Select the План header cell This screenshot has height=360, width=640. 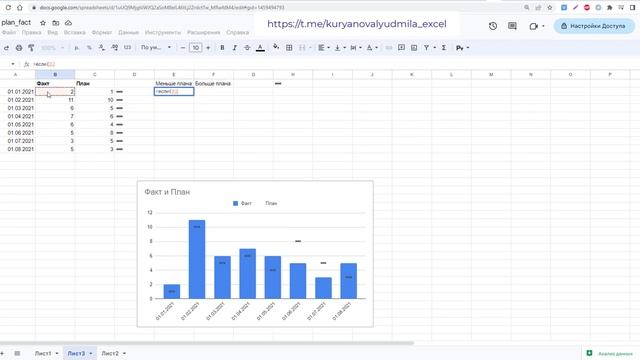pyautogui.click(x=95, y=83)
